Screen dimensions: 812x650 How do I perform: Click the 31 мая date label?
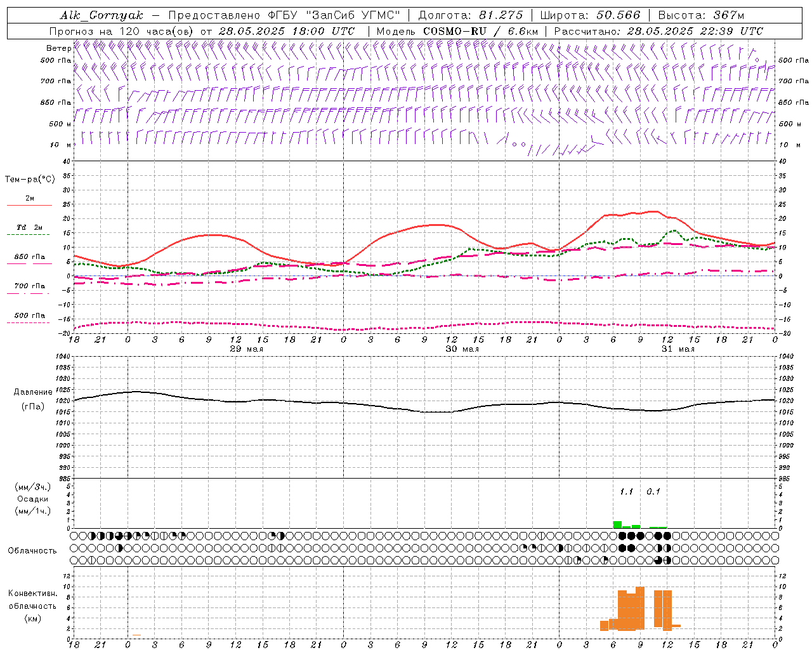coord(678,349)
